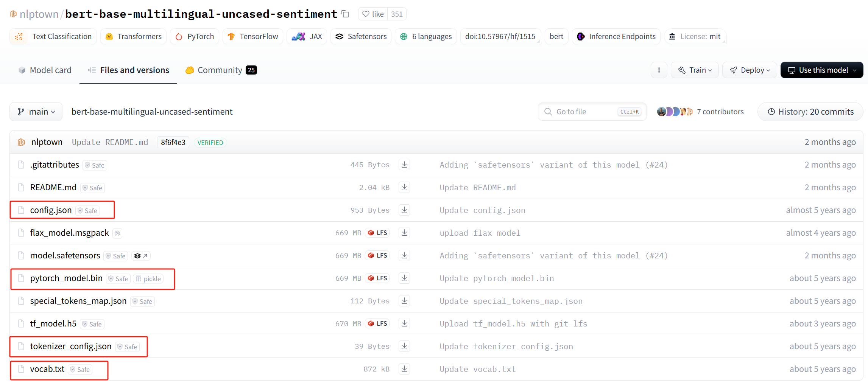868x387 pixels.
Task: Select the Text Classification tag
Action: [53, 36]
